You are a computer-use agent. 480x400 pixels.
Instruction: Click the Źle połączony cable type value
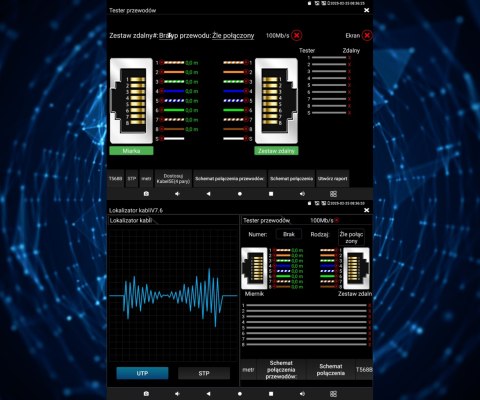tap(233, 35)
